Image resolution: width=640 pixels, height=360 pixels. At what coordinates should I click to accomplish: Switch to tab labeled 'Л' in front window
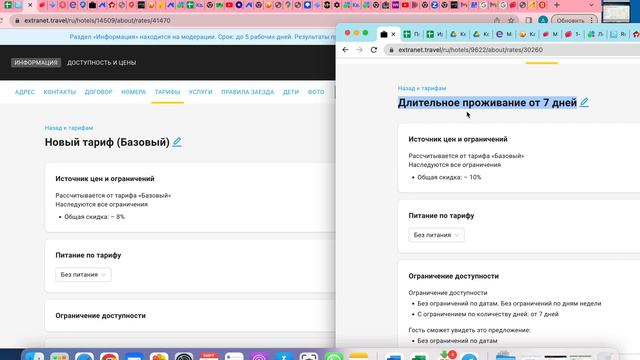pos(596,35)
